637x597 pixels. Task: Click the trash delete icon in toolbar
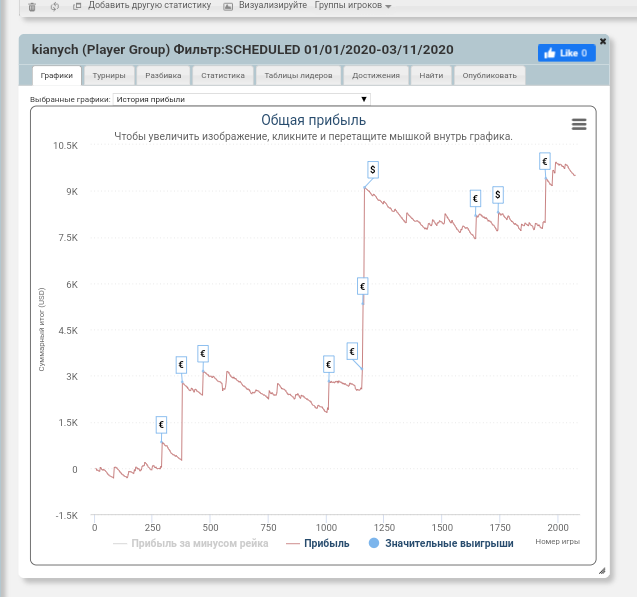click(x=32, y=6)
